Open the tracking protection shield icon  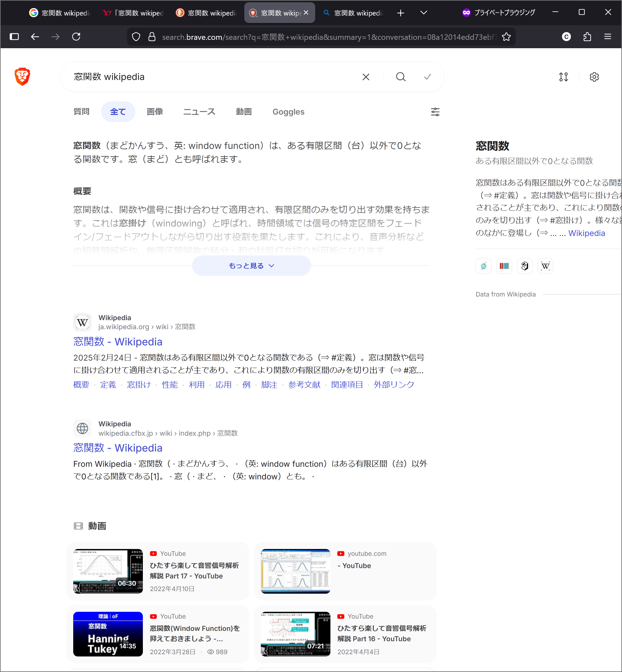pos(136,37)
